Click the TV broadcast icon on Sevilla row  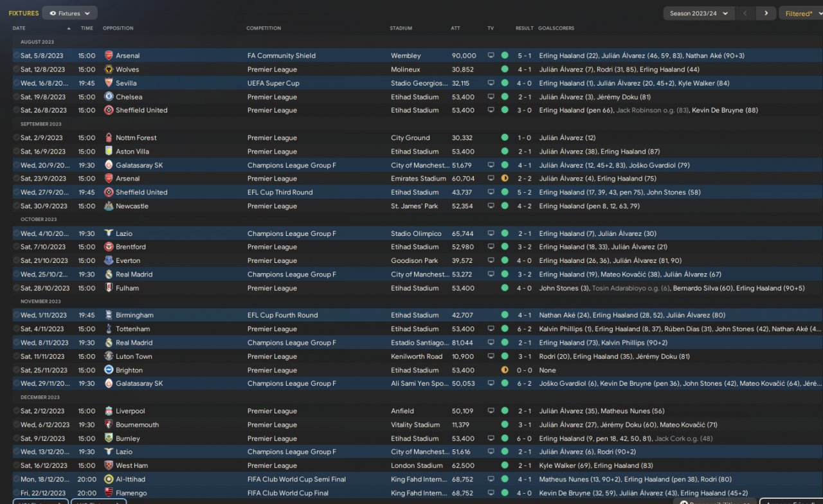coord(491,84)
